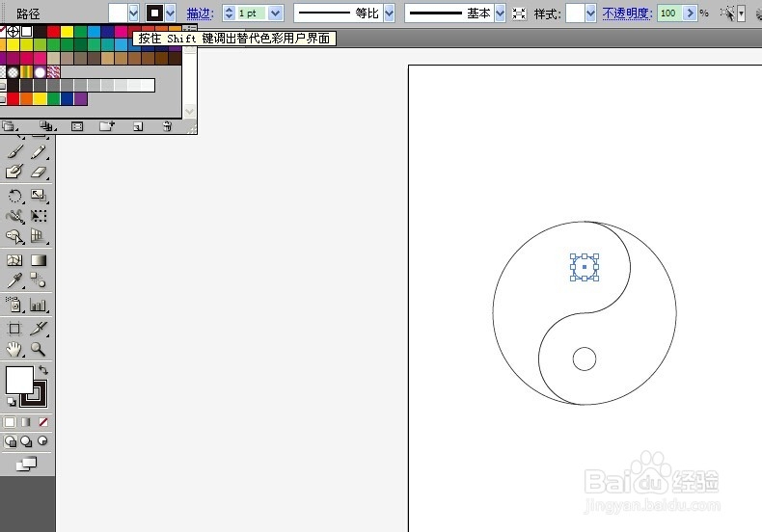The height and width of the screenshot is (532, 762).
Task: Click the selected small circle's center point
Action: coord(585,267)
